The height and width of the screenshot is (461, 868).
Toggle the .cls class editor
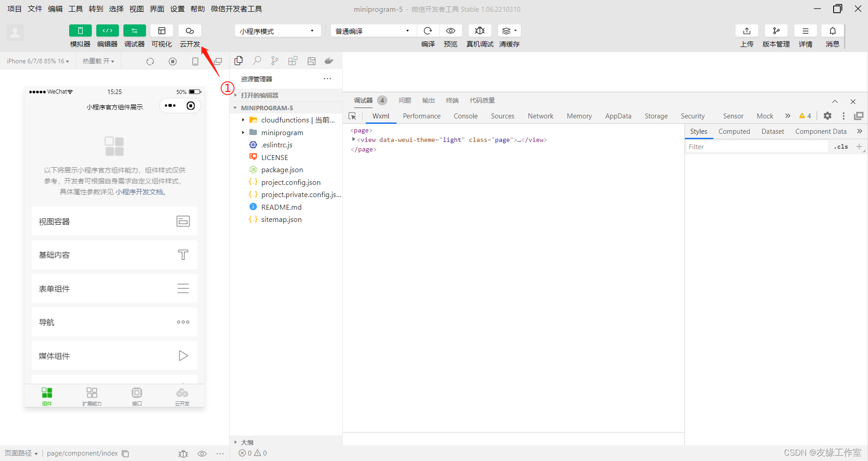841,147
